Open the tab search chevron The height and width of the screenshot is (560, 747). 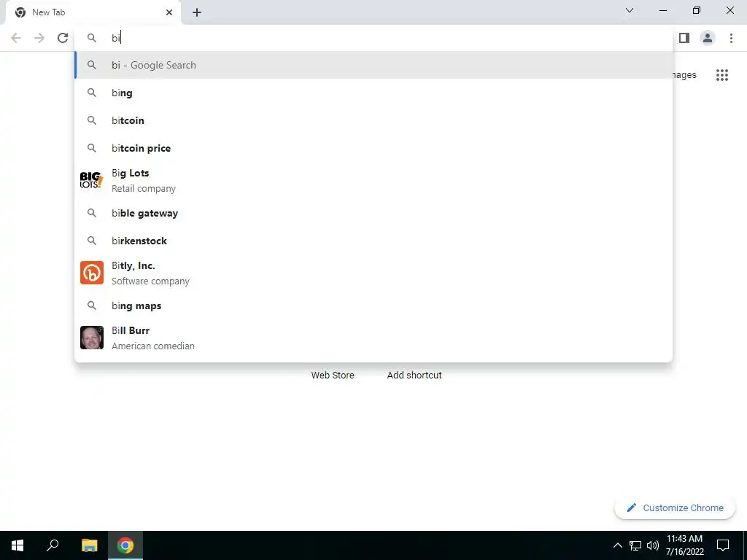pos(630,10)
